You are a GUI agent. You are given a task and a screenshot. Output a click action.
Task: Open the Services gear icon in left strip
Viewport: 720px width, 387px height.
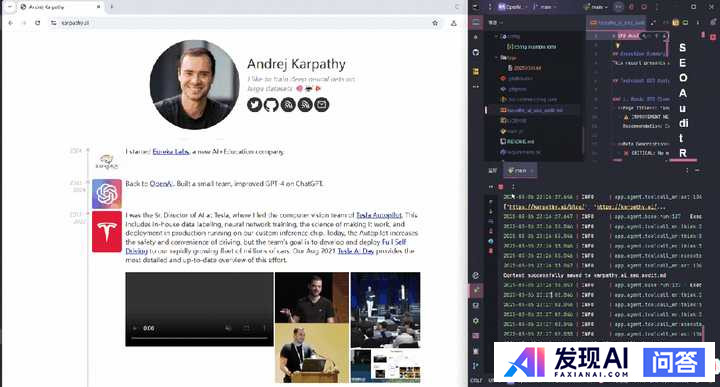click(x=476, y=320)
